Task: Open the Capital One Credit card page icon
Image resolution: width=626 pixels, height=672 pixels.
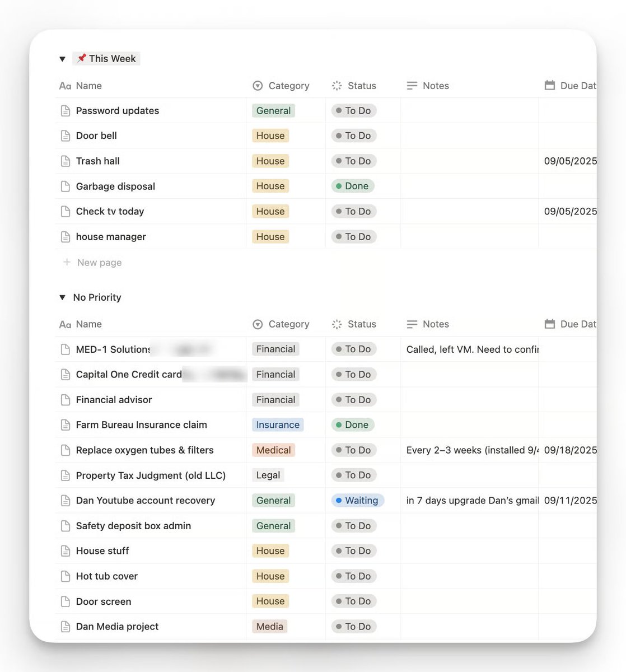Action: tap(66, 375)
